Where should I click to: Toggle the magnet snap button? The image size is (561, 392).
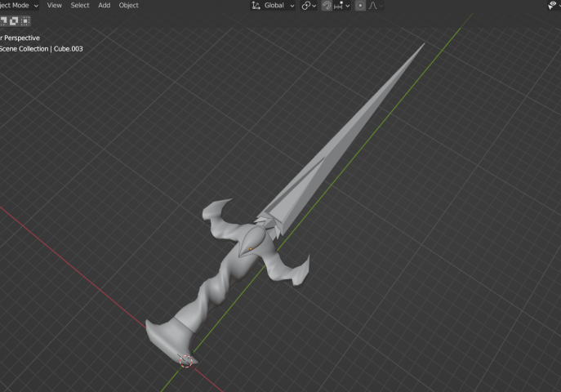[327, 6]
